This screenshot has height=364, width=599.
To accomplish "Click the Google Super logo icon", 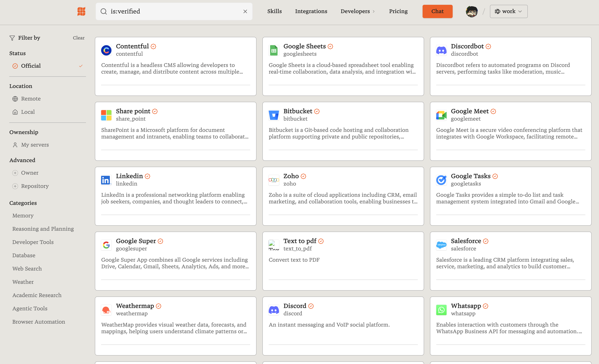I will 106,245.
